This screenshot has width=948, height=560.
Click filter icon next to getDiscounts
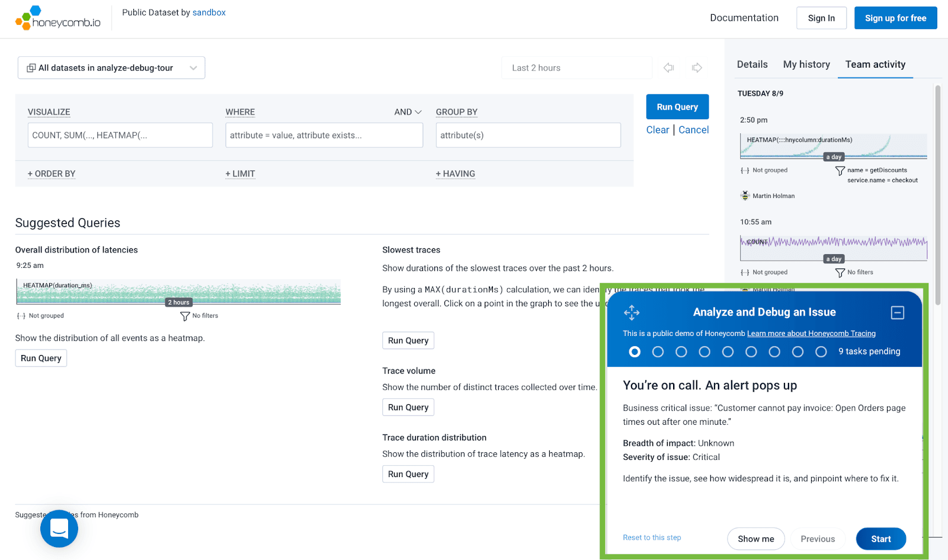[840, 171]
